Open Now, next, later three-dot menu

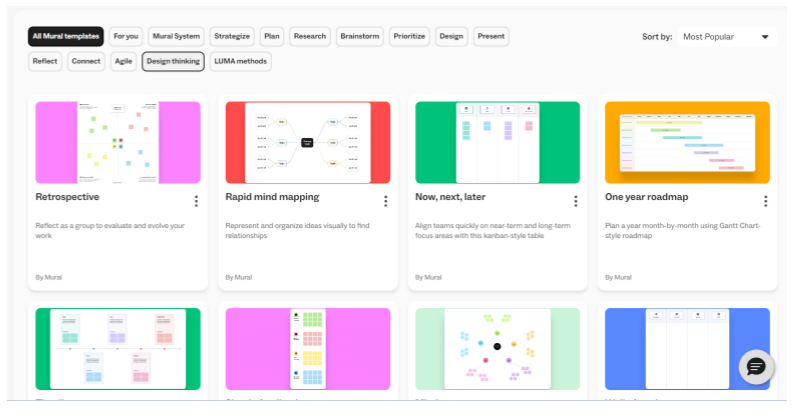[575, 201]
